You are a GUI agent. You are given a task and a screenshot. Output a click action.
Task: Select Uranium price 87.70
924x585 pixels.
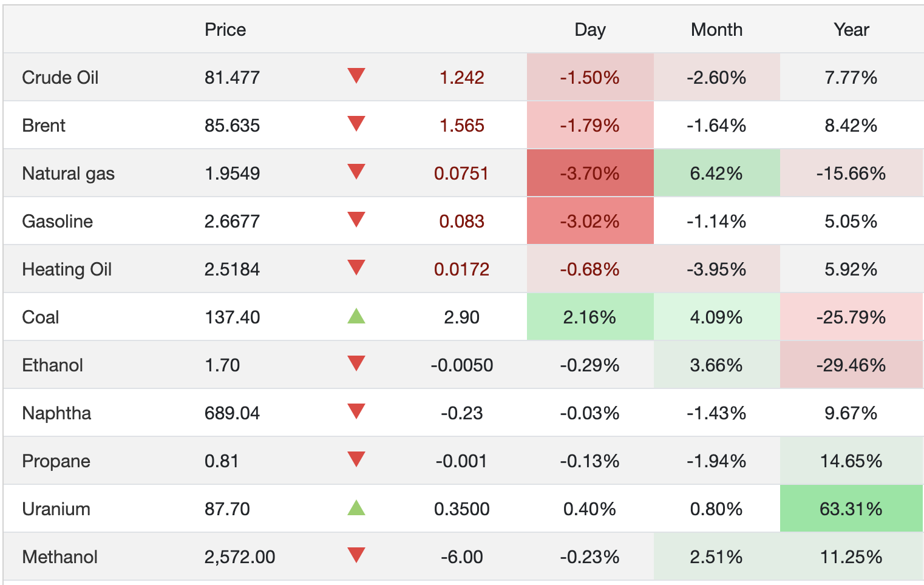227,509
